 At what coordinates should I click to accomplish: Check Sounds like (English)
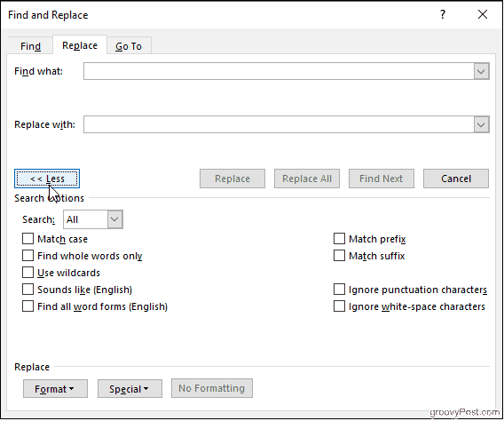click(28, 290)
